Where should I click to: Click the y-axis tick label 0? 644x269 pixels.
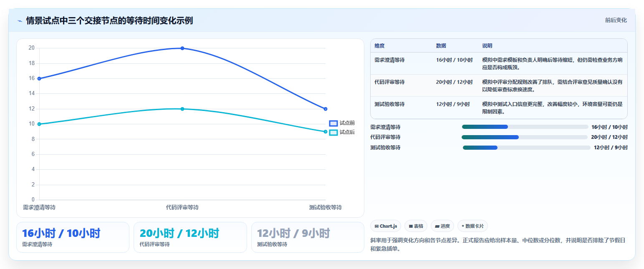33,200
